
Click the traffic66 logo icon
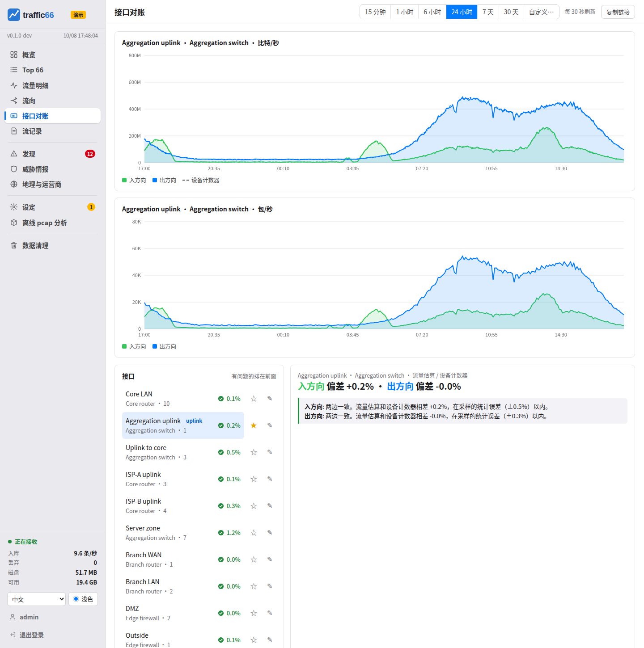tap(14, 15)
